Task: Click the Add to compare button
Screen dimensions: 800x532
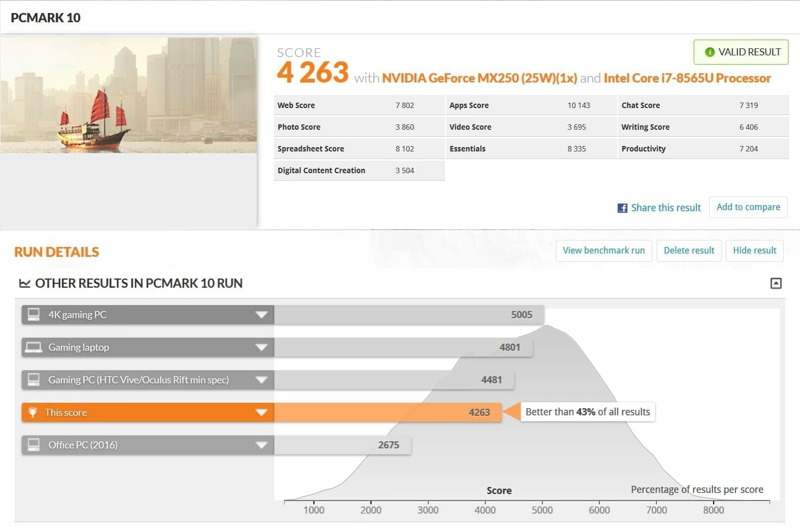Action: pyautogui.click(x=748, y=207)
